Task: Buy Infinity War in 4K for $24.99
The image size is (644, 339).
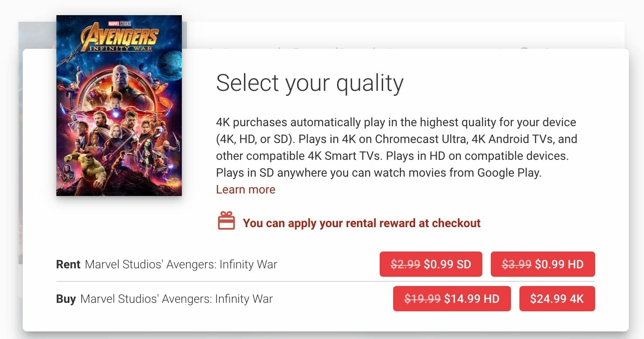Action: (557, 299)
